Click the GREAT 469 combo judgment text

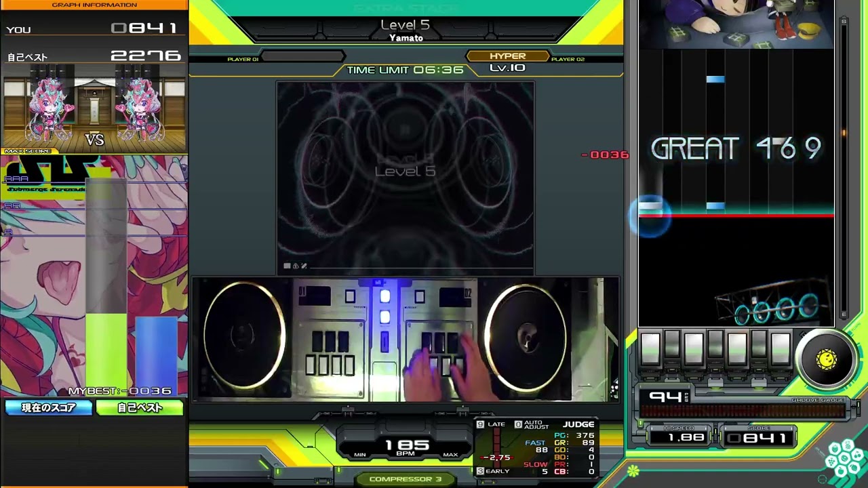coord(736,148)
